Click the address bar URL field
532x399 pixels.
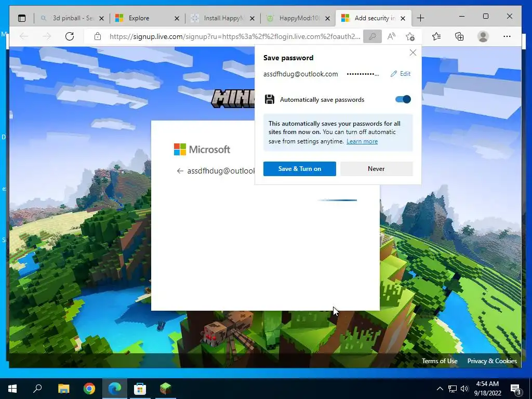tap(235, 36)
